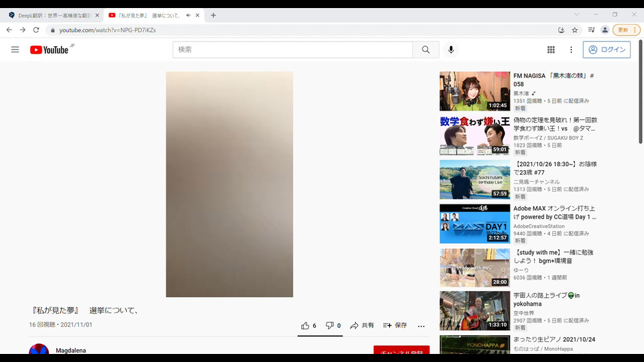Open study with me video thumbnail

(x=475, y=268)
